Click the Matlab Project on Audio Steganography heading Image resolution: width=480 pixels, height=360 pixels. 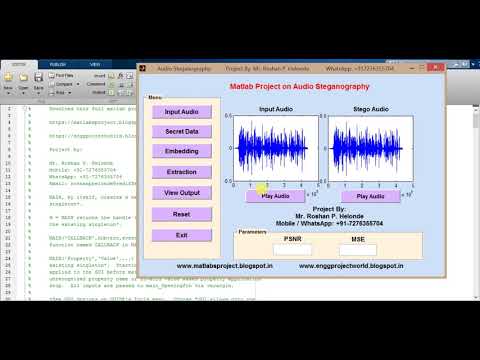[x=299, y=87]
